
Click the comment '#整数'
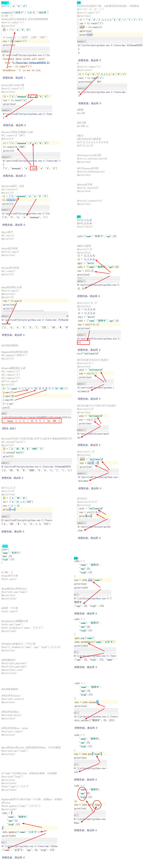[x=80, y=110]
